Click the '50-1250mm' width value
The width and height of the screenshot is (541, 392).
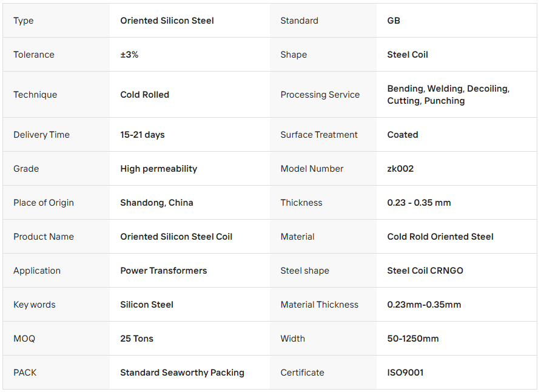point(413,339)
